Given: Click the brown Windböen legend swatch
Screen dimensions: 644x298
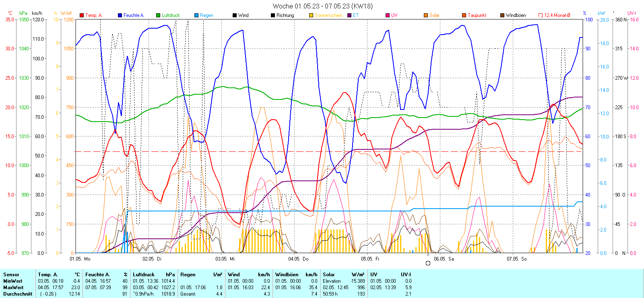Looking at the screenshot, I should (502, 15).
